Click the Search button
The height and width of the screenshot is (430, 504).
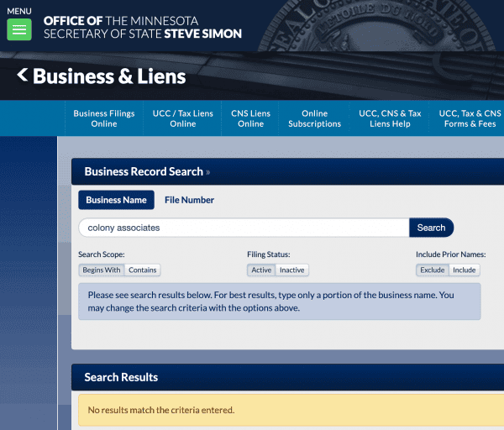click(x=432, y=228)
